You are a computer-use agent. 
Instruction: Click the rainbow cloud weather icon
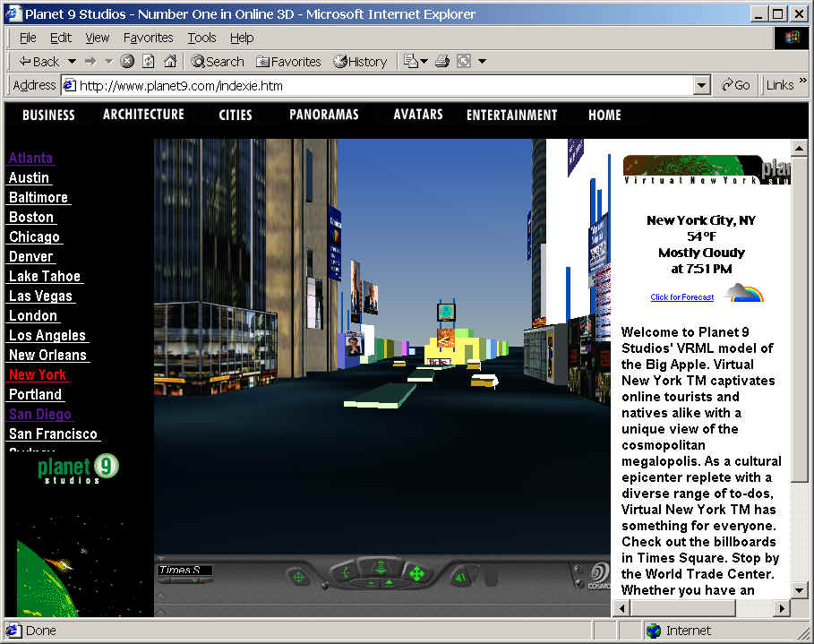[x=745, y=293]
